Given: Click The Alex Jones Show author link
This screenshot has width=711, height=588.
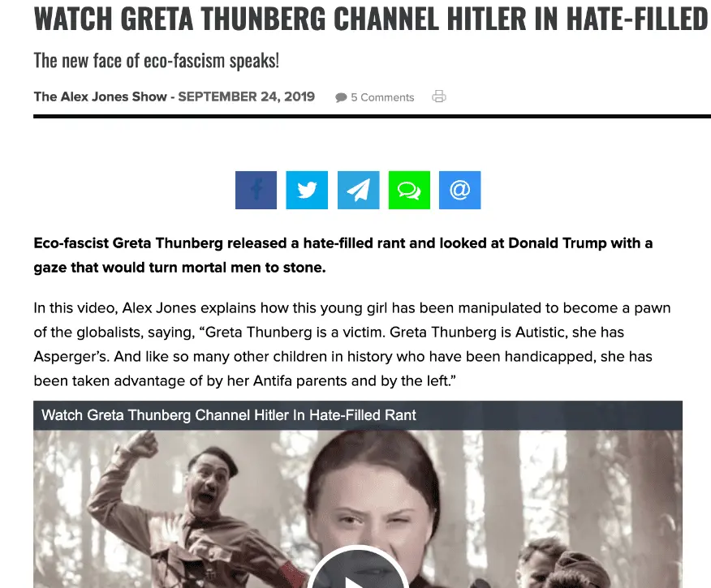Looking at the screenshot, I should click(100, 97).
